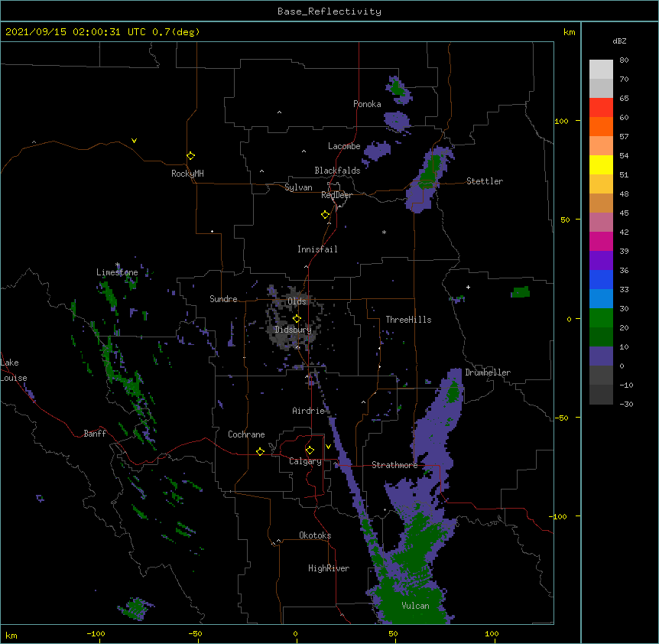This screenshot has width=659, height=644.
Task: Select the white asterisk marker above Limestone
Action: click(x=118, y=265)
